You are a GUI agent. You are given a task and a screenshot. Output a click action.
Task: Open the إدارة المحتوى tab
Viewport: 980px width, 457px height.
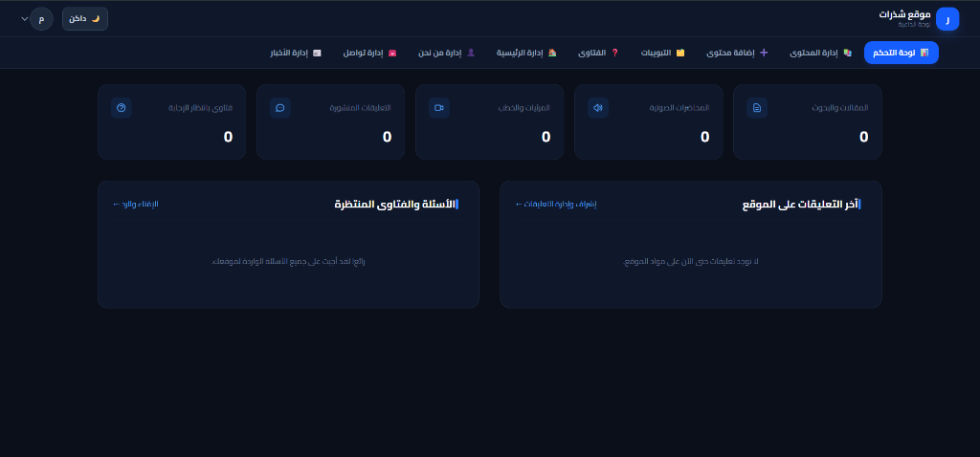(820, 53)
